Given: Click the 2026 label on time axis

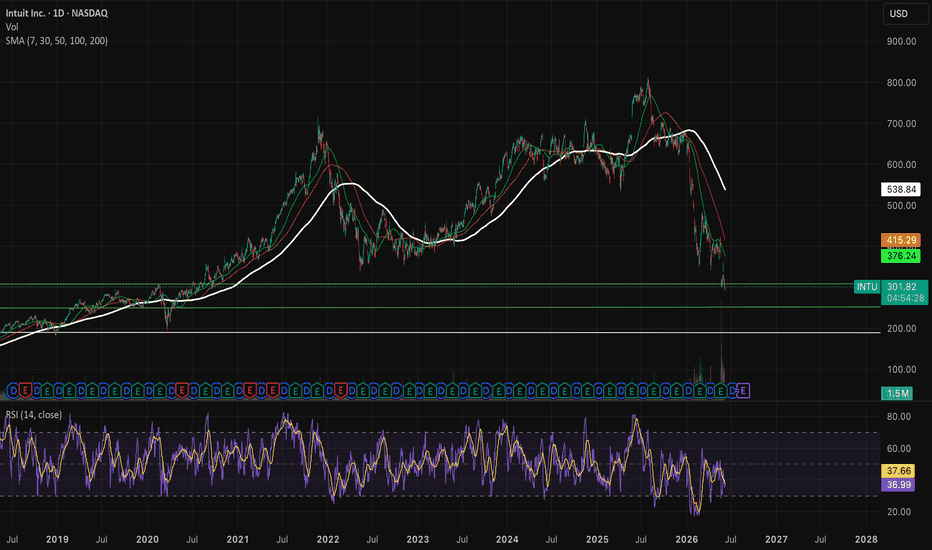Looking at the screenshot, I should coord(687,539).
